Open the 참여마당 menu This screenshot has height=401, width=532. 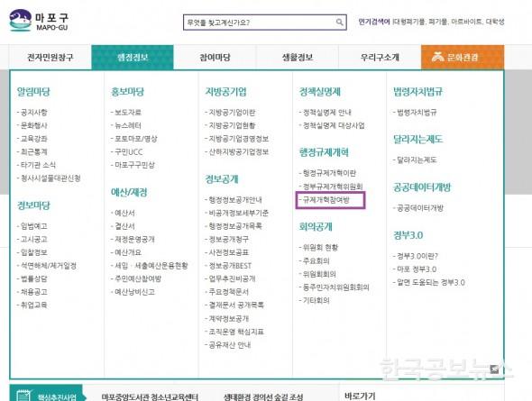coord(215,58)
